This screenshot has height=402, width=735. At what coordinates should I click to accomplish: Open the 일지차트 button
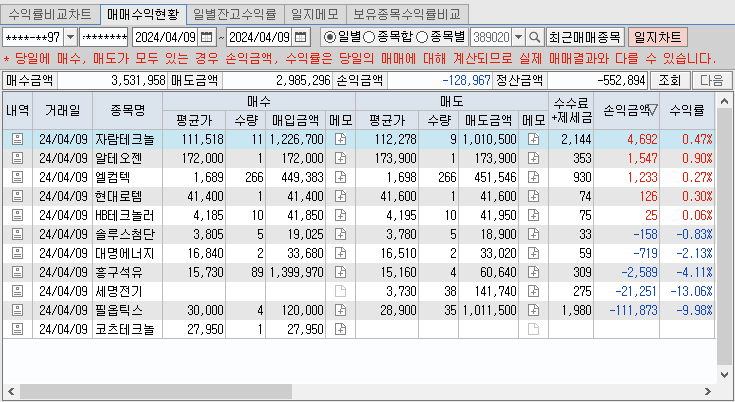[x=657, y=37]
